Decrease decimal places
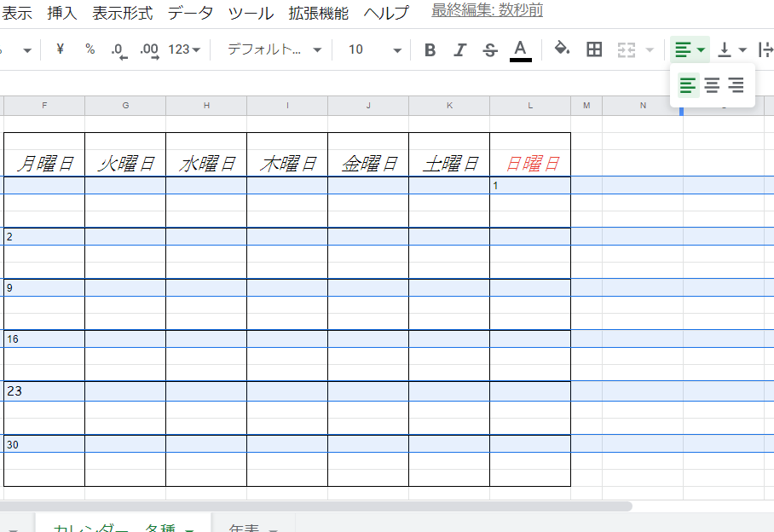Viewport: 774px width, 532px height. coord(119,49)
